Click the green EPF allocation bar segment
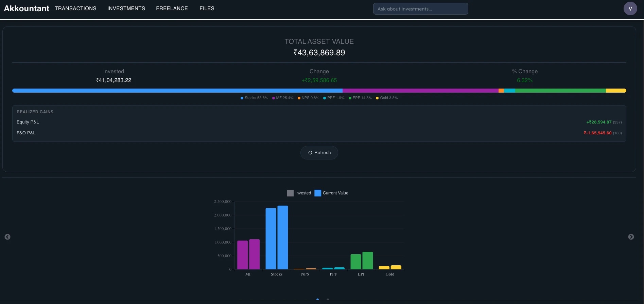 click(560, 91)
